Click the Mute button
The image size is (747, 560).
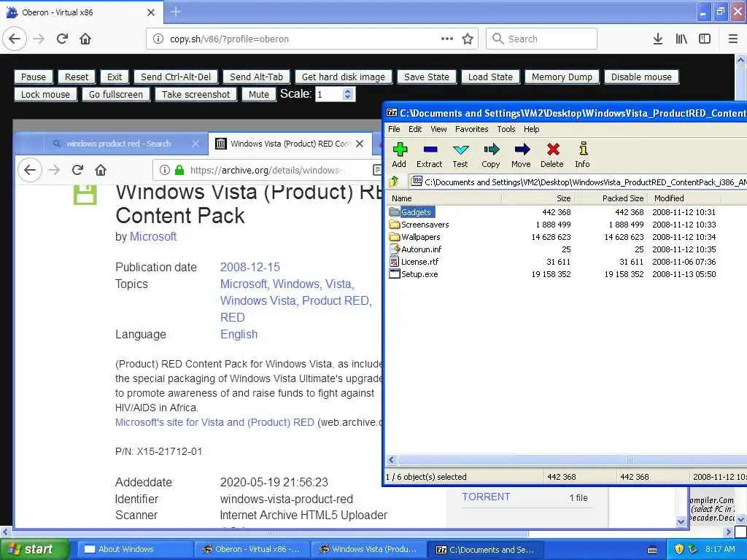coord(259,94)
